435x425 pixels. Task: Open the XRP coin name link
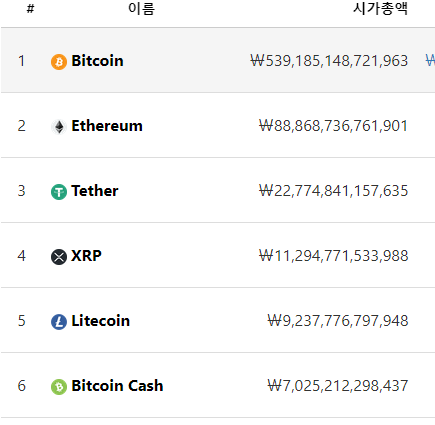point(86,256)
